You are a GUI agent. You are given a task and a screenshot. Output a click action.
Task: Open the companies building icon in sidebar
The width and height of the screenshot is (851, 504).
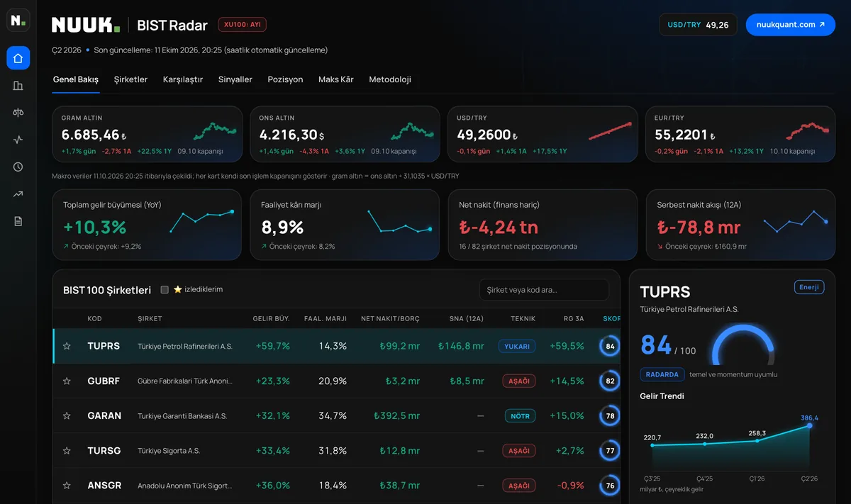click(18, 86)
